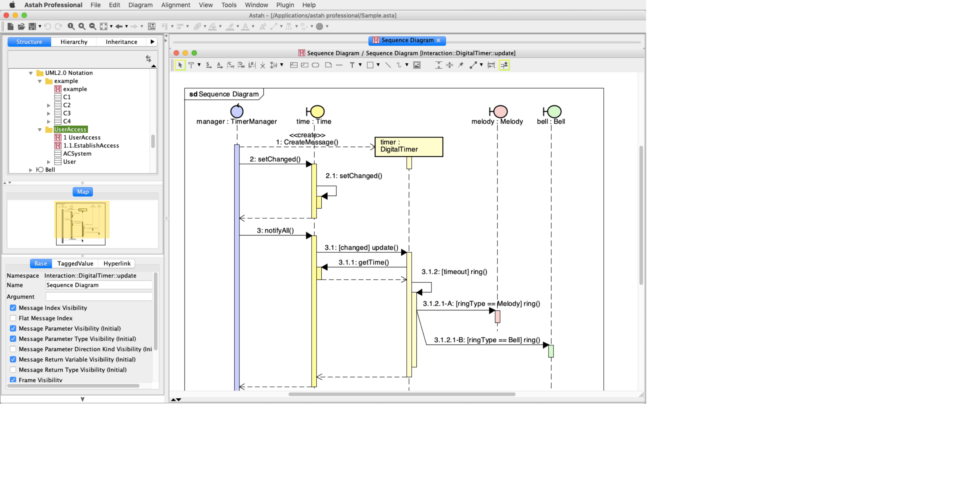Image resolution: width=980 pixels, height=478 pixels.
Task: Click the Lifeline tool icon
Action: 191,65
